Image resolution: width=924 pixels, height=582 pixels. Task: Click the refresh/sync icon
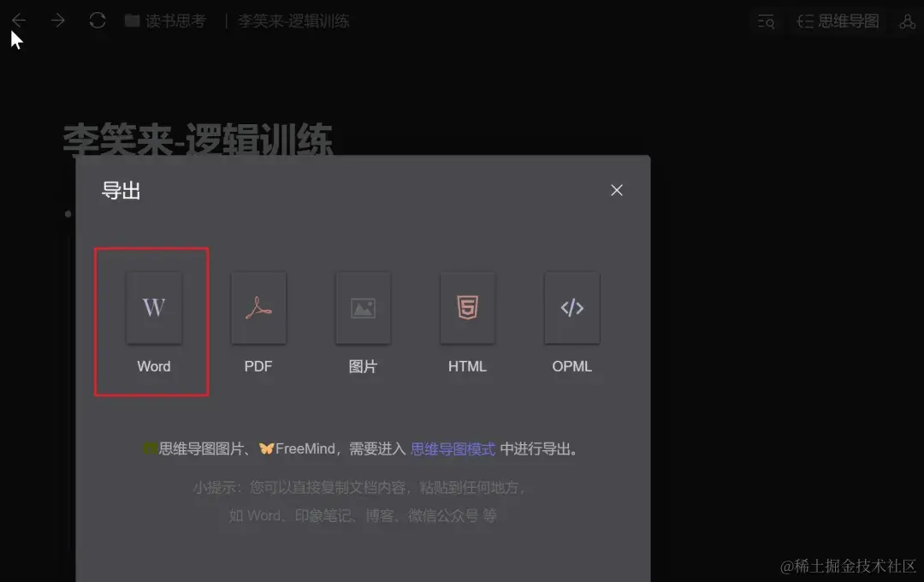point(97,19)
